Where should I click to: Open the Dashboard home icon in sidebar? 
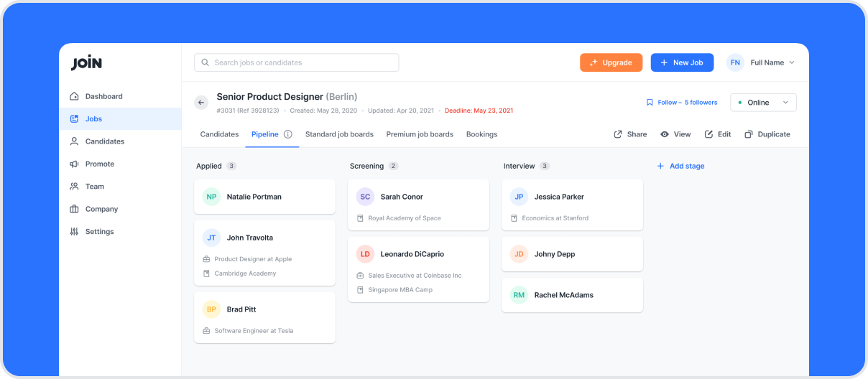pos(74,96)
